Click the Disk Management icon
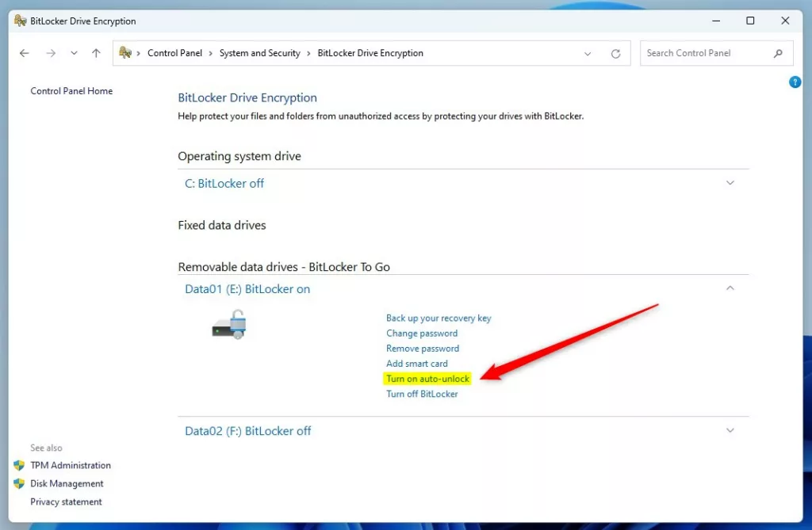The image size is (812, 530). click(18, 483)
